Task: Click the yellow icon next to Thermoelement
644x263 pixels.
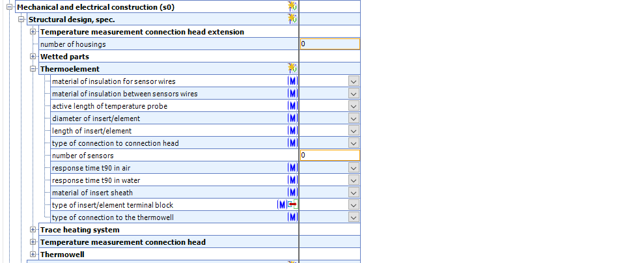Action: (x=293, y=68)
